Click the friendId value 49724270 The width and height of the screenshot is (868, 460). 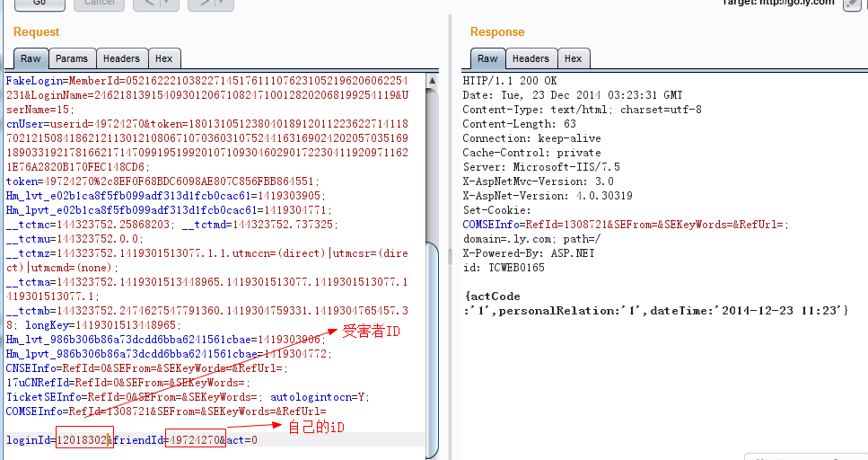pos(195,440)
